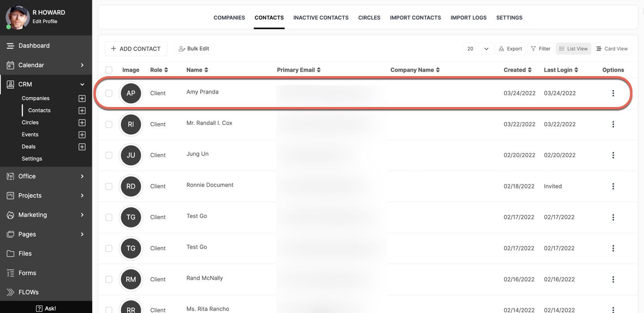Tick the select-all contacts checkbox

click(109, 70)
